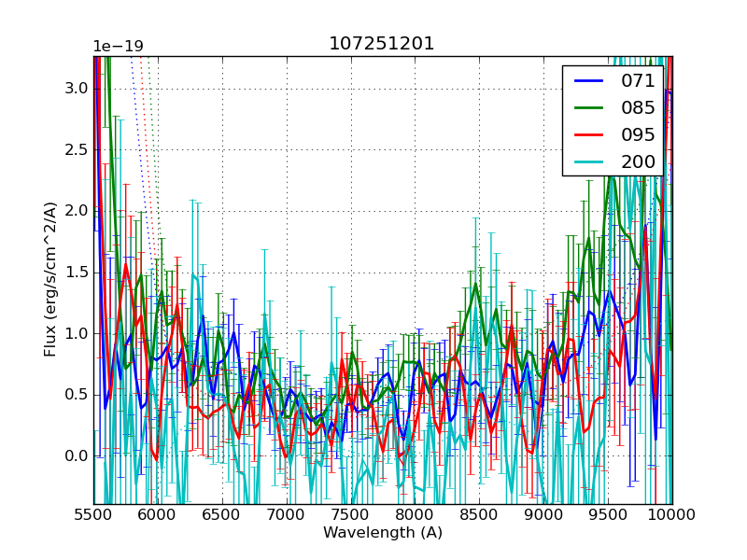The height and width of the screenshot is (560, 747).
Task: Click the 10000 x-axis tick label
Action: pyautogui.click(x=672, y=514)
